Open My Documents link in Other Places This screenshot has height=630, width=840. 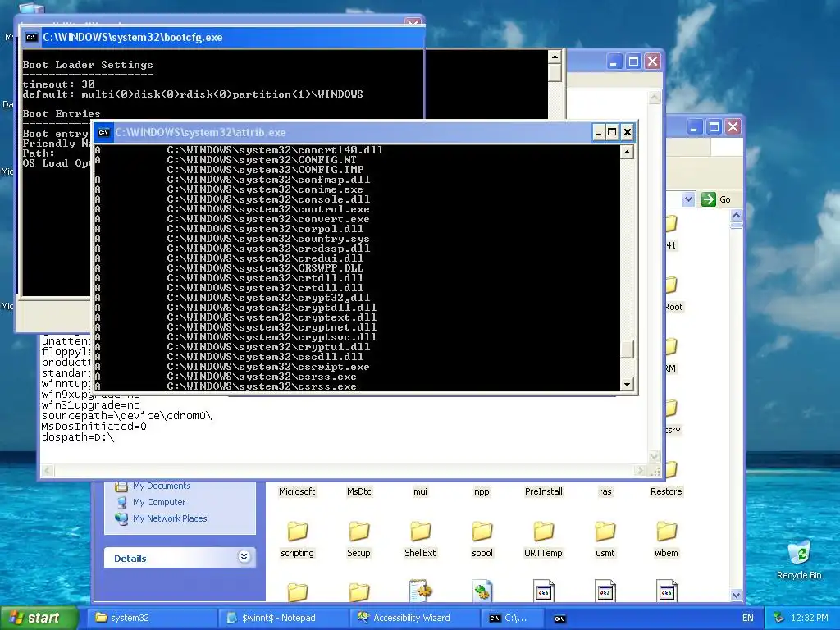pos(162,486)
